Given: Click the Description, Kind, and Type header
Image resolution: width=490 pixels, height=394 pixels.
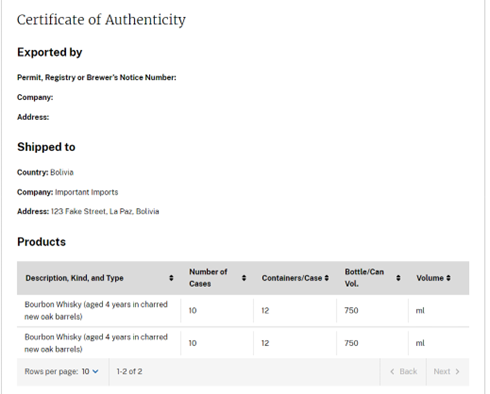Looking at the screenshot, I should click(x=74, y=278).
